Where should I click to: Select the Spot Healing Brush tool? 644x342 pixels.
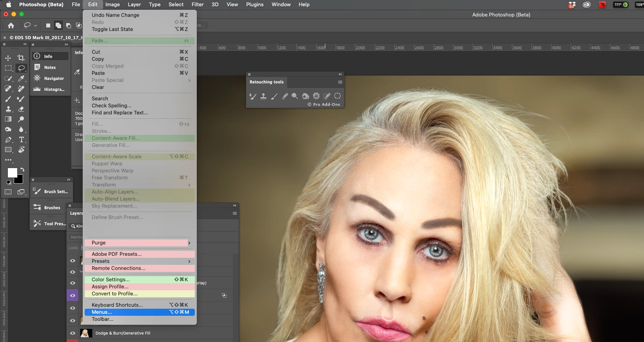pyautogui.click(x=8, y=89)
